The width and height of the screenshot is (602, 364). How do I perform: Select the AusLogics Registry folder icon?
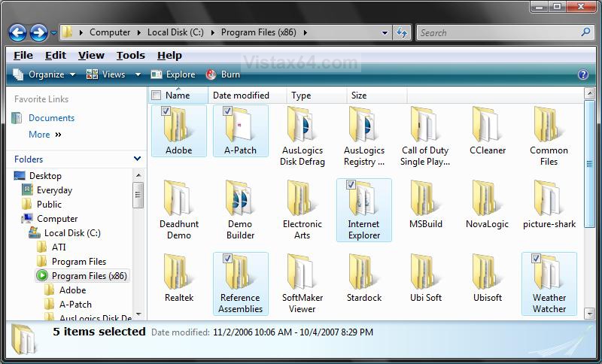coord(364,124)
